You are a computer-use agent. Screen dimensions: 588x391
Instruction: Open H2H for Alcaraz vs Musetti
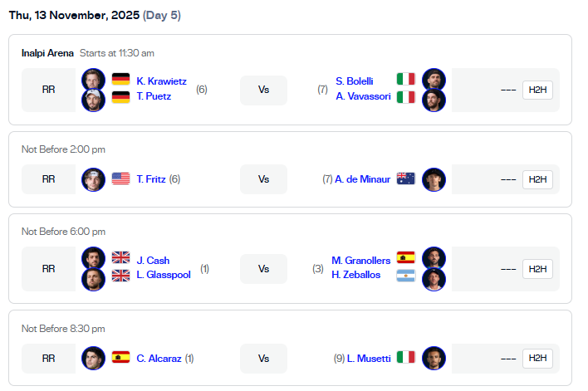click(537, 358)
